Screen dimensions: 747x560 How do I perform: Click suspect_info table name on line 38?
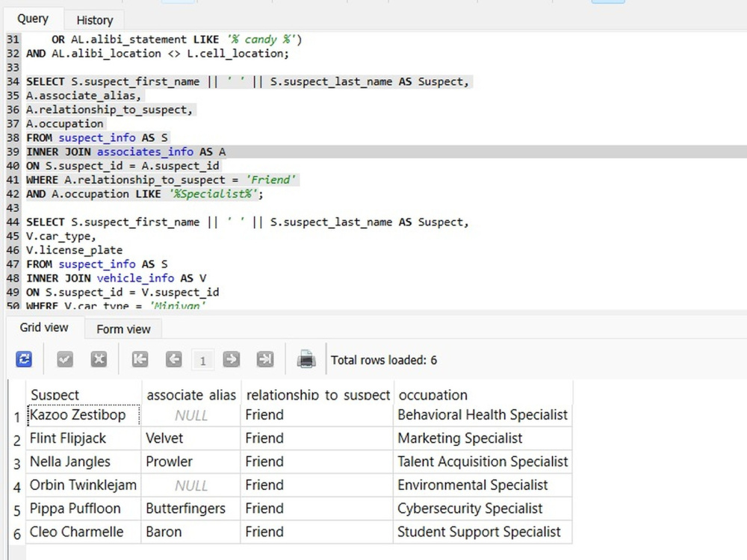(96, 137)
